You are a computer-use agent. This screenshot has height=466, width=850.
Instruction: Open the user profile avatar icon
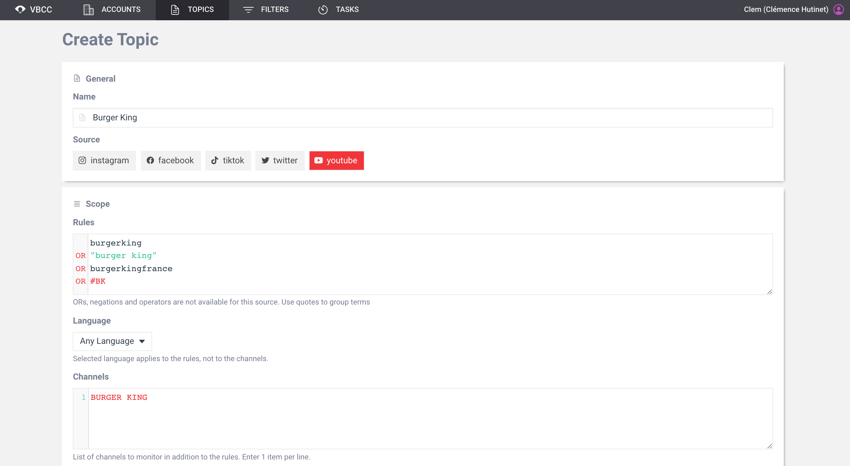tap(838, 9)
